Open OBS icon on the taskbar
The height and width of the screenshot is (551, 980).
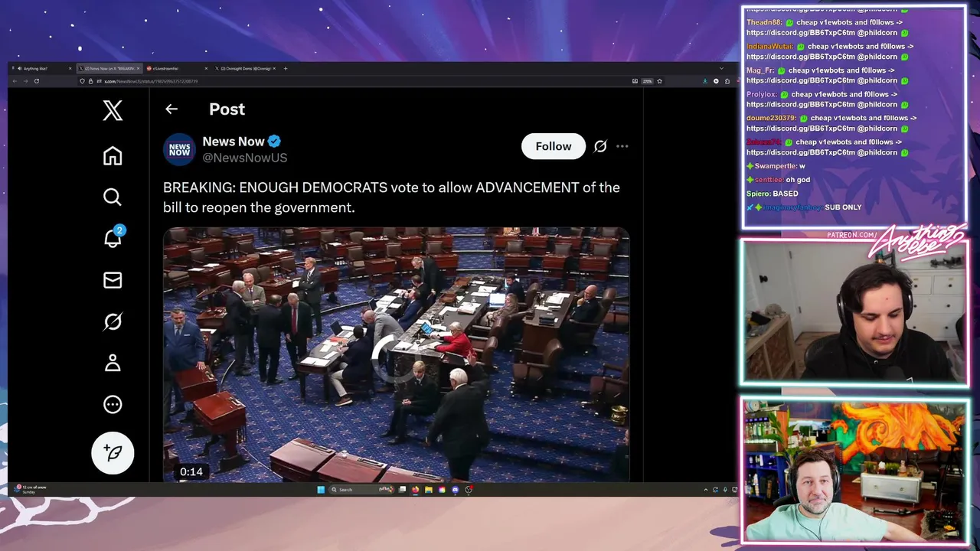tap(469, 490)
